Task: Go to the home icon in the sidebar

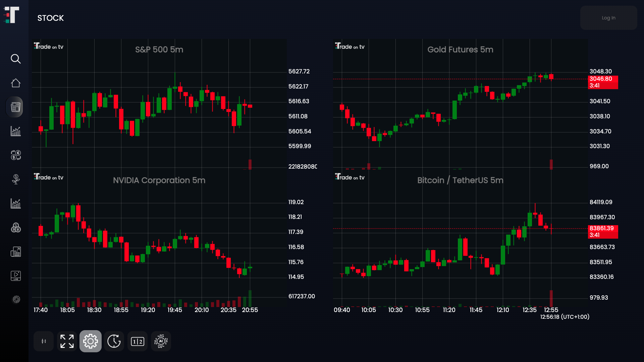Action: (15, 83)
